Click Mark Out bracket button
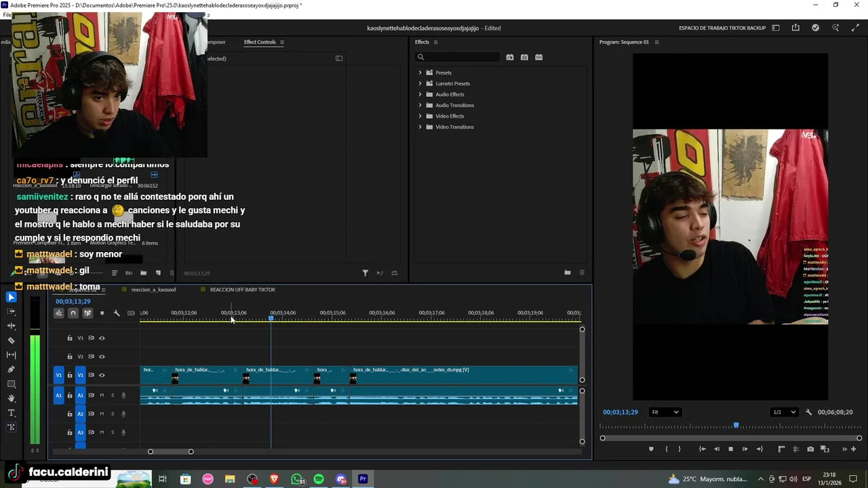868x488 pixels. (679, 449)
